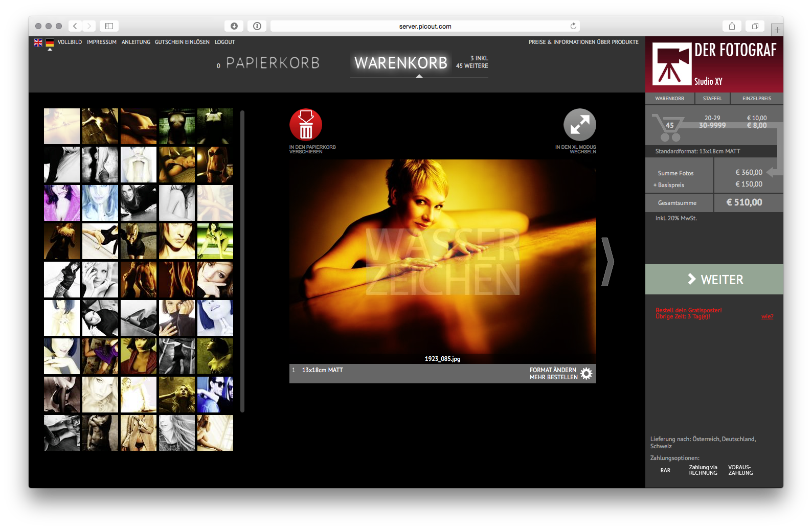Screen dimensions: 812x529
Task: Click Logout in the top menu
Action: click(225, 42)
